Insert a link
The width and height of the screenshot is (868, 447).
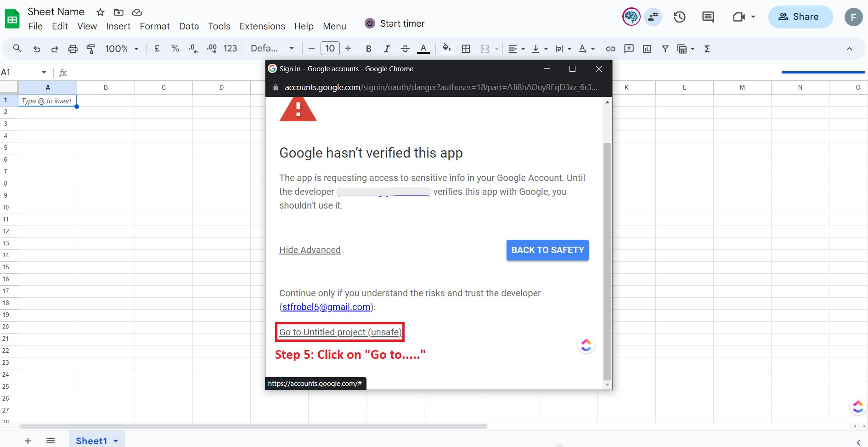pos(610,49)
